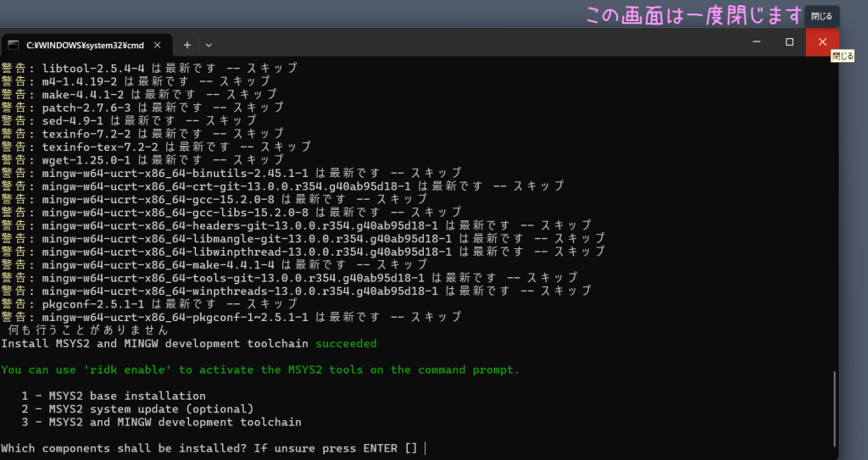The width and height of the screenshot is (868, 460).
Task: Click the green "succeeded" status word
Action: pos(346,343)
